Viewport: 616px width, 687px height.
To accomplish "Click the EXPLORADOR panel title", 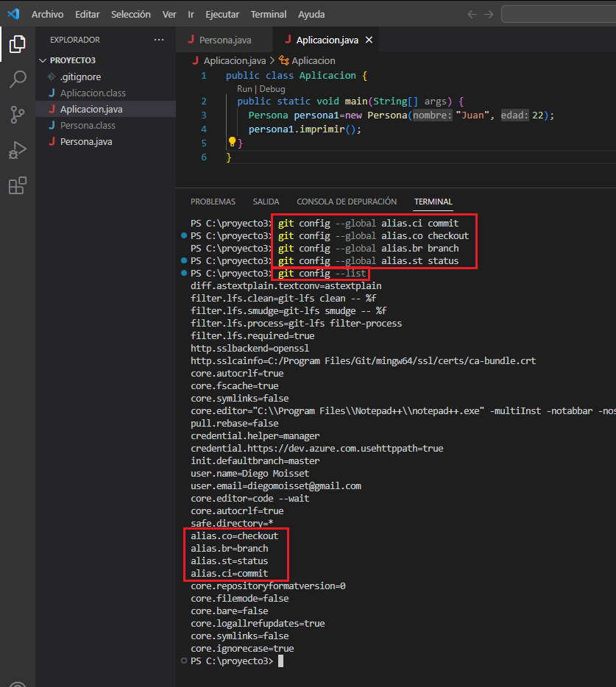I will (75, 40).
